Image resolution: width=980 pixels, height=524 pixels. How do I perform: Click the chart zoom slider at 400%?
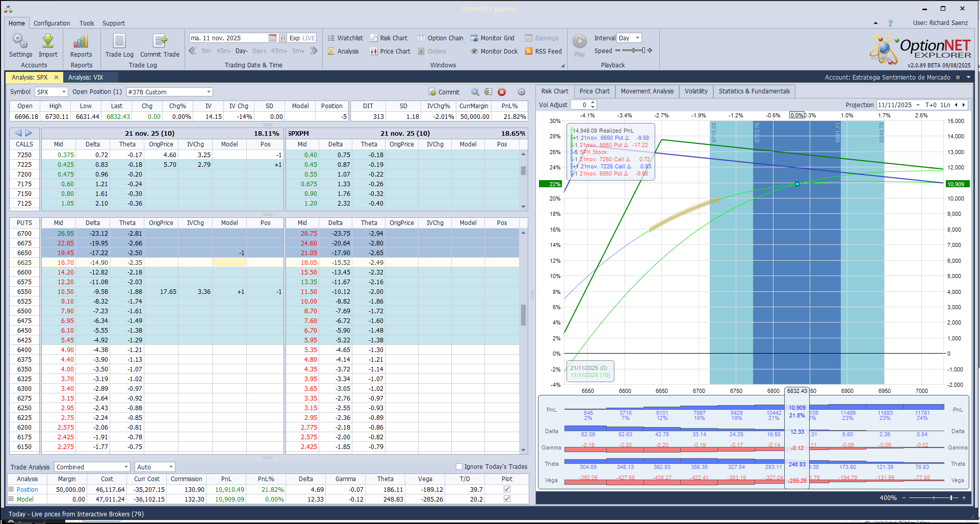point(933,497)
